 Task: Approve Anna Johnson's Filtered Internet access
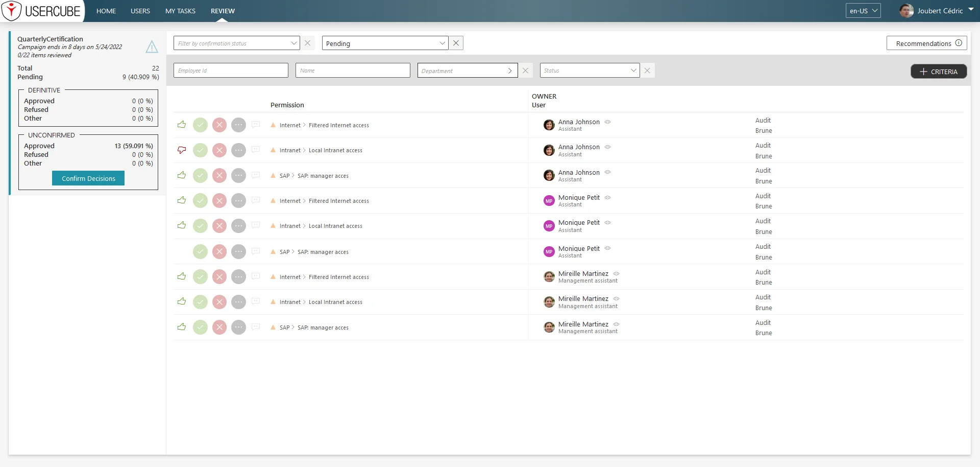click(201, 125)
